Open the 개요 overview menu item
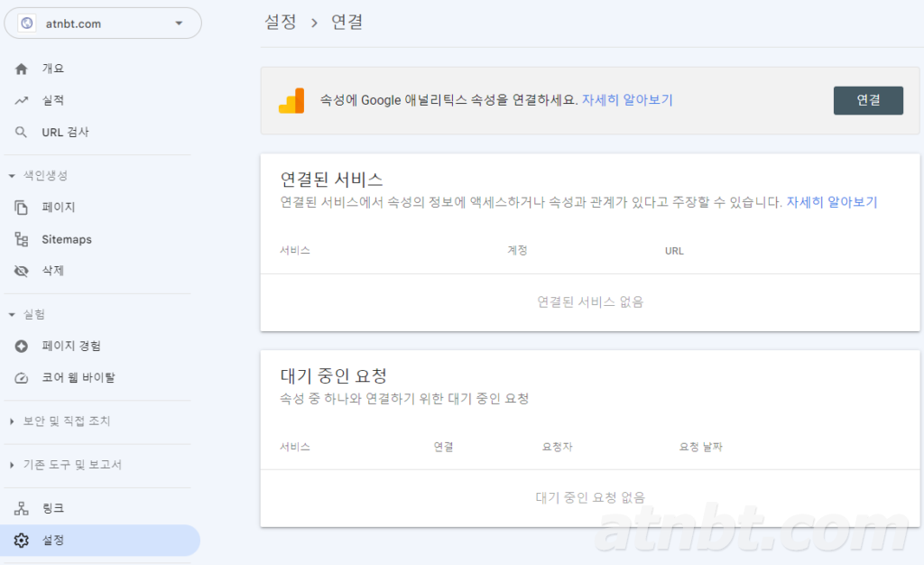Image resolution: width=924 pixels, height=565 pixels. (x=53, y=69)
